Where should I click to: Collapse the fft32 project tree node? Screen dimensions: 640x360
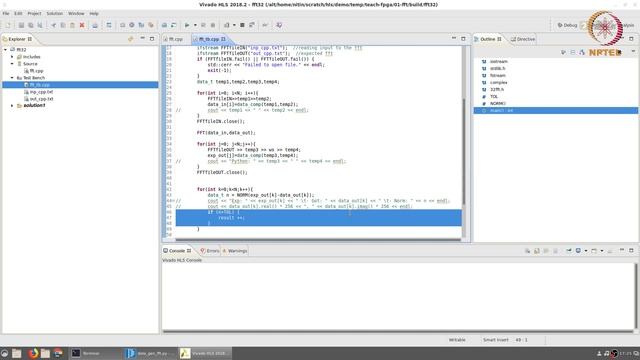coord(6,50)
